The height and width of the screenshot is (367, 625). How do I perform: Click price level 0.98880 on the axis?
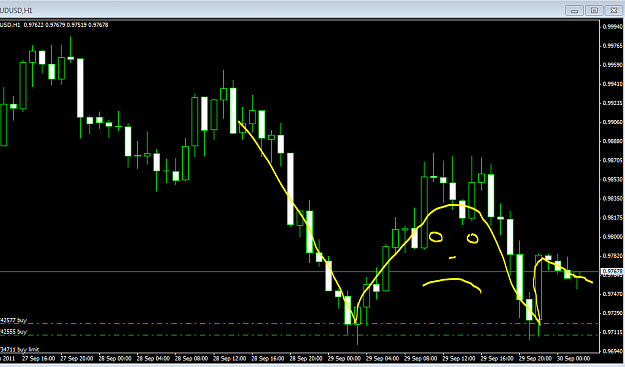point(613,141)
